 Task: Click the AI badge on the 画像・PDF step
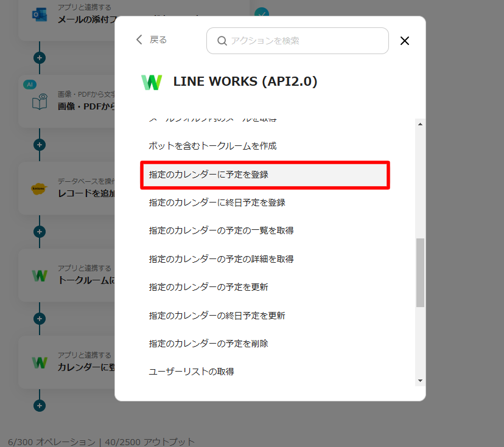pyautogui.click(x=30, y=85)
